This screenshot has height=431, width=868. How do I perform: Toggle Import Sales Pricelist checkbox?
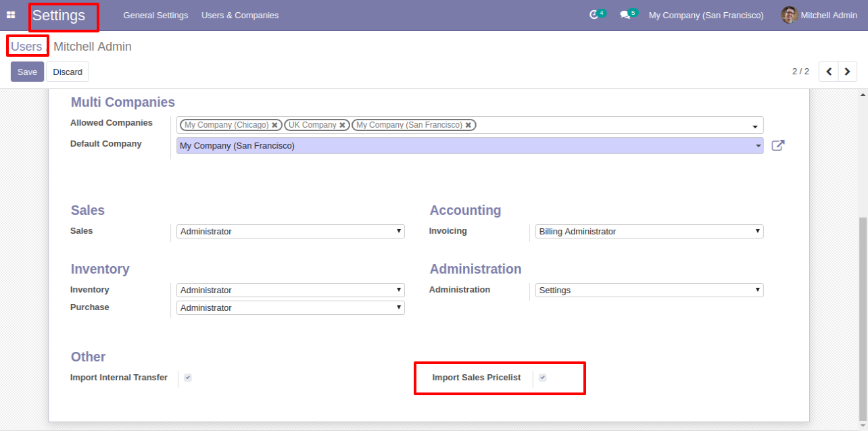(543, 378)
